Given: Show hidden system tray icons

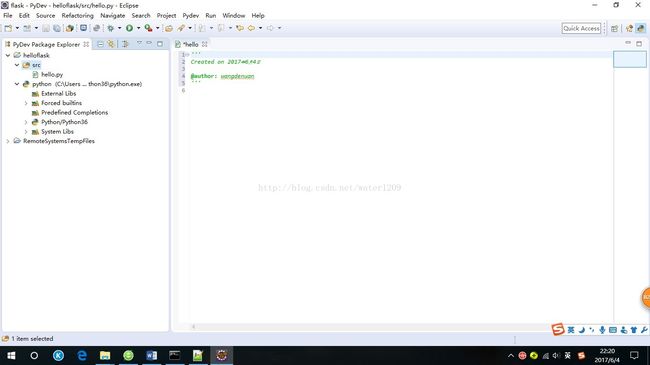Looking at the screenshot, I should tap(511, 356).
